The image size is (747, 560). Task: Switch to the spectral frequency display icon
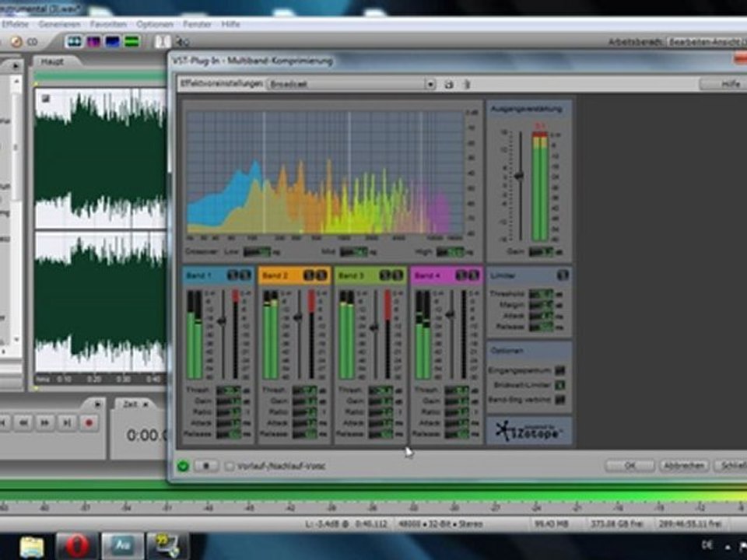[x=93, y=41]
